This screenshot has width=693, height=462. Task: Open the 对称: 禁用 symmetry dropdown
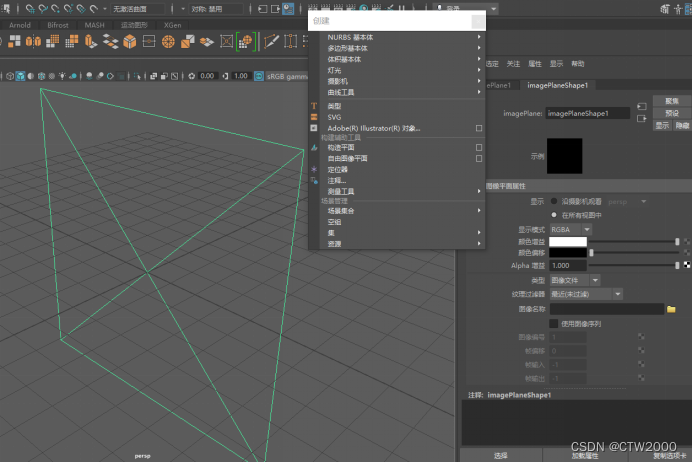pos(217,9)
